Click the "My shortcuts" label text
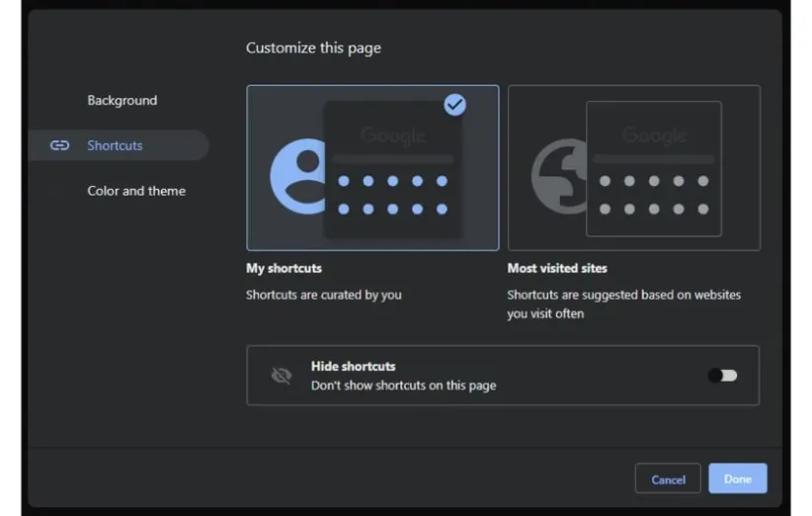The height and width of the screenshot is (516, 812). (284, 268)
